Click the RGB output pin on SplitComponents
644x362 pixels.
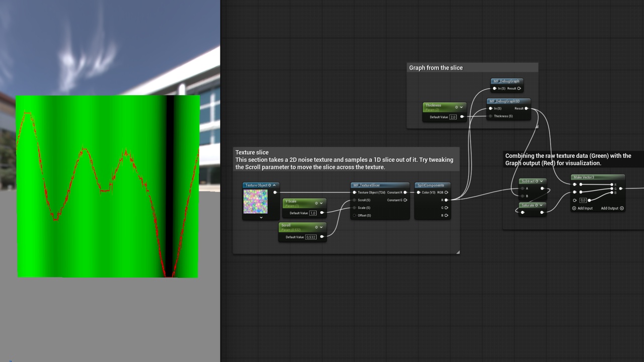click(x=446, y=192)
